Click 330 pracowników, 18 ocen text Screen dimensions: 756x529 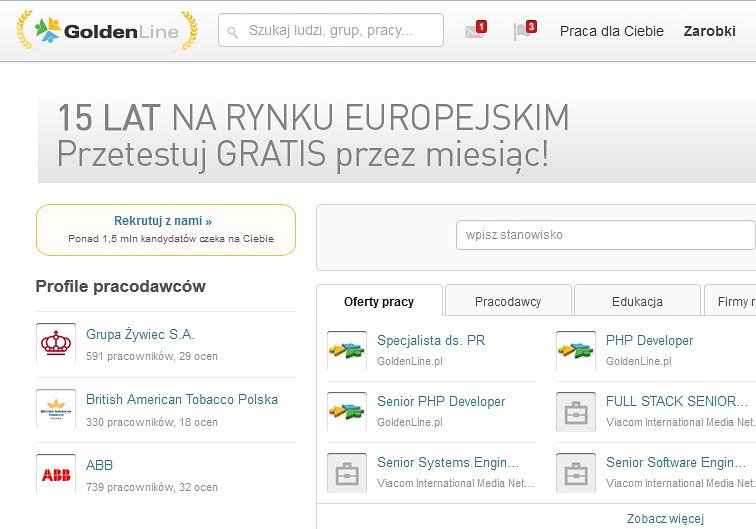(x=152, y=422)
